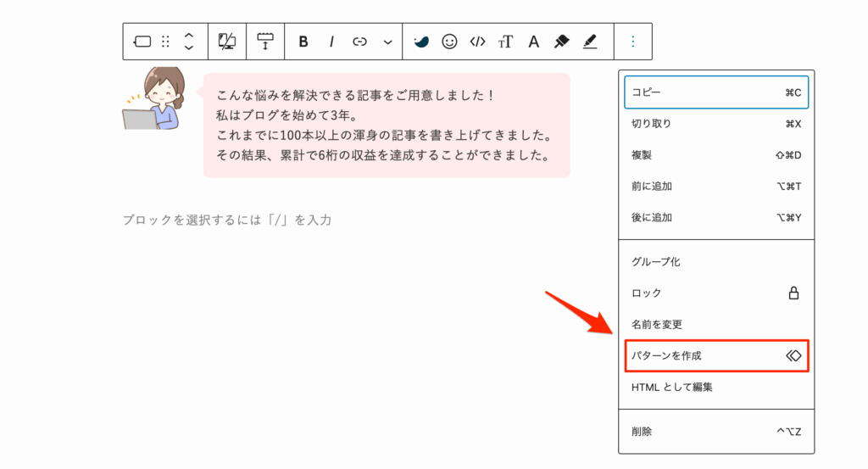Choose HTML として編集 menu entry
The height and width of the screenshot is (469, 868).
point(716,387)
